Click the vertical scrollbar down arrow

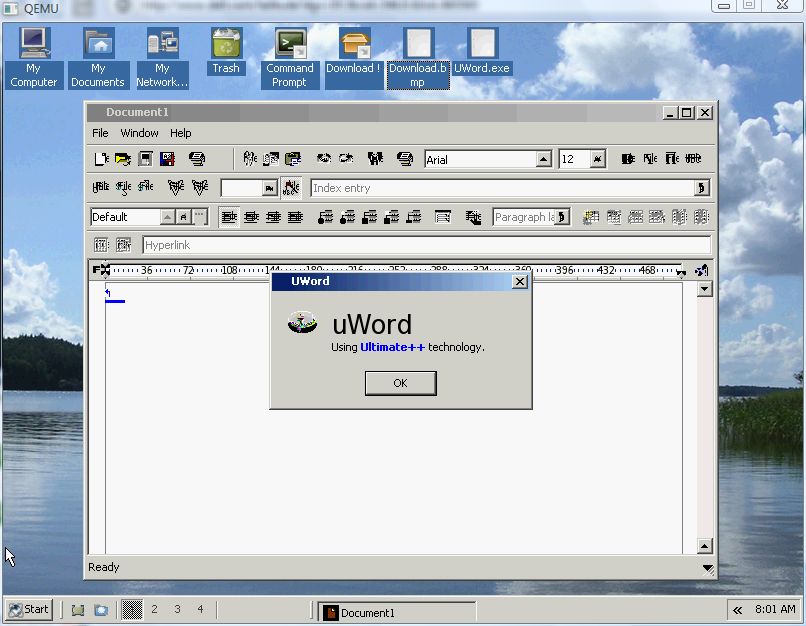tap(704, 546)
